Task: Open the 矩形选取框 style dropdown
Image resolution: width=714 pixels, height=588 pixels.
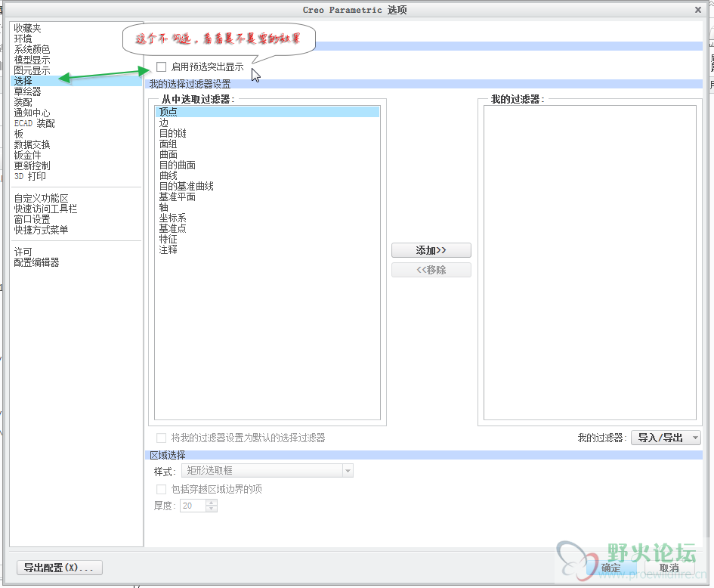Action: pos(267,471)
